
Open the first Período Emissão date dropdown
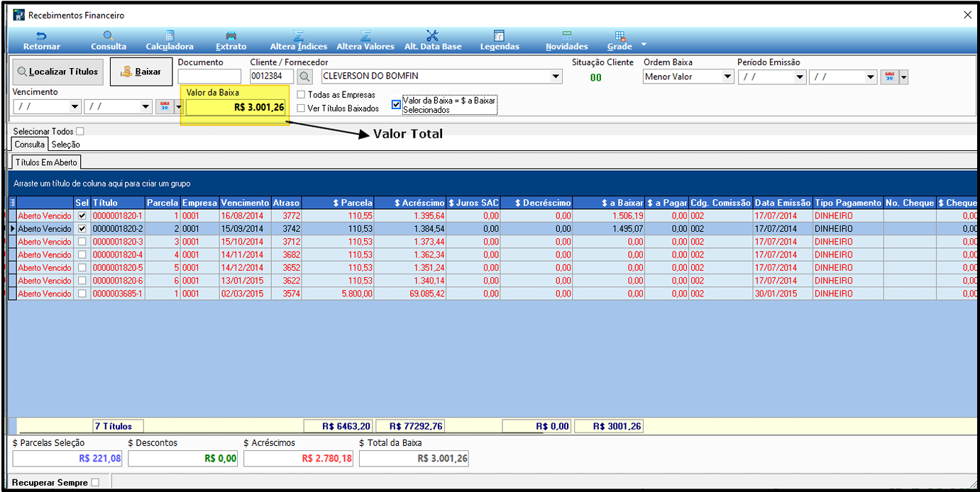(x=800, y=77)
